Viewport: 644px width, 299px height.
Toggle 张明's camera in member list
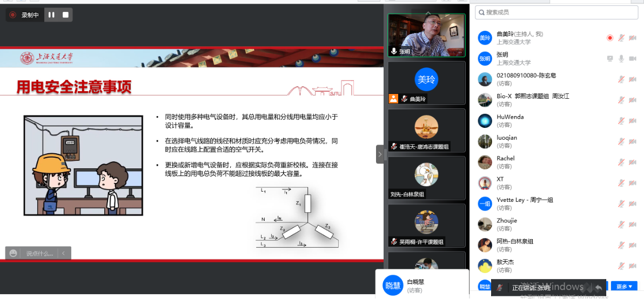(633, 58)
